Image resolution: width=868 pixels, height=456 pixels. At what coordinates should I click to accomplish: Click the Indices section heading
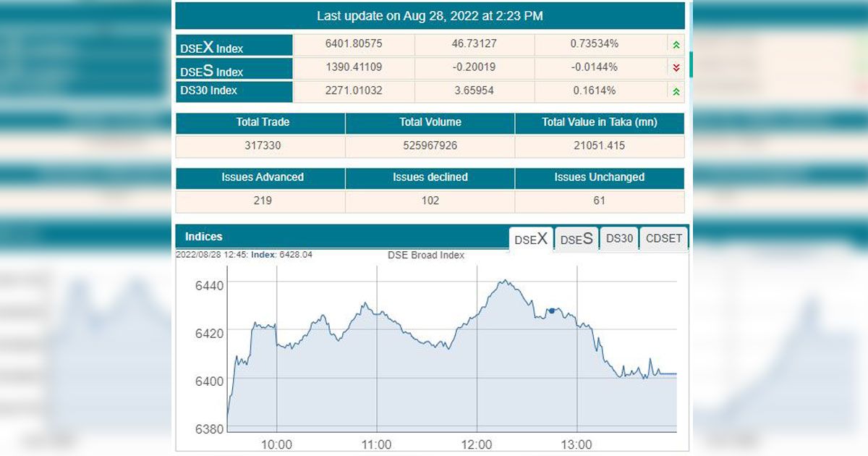point(204,237)
